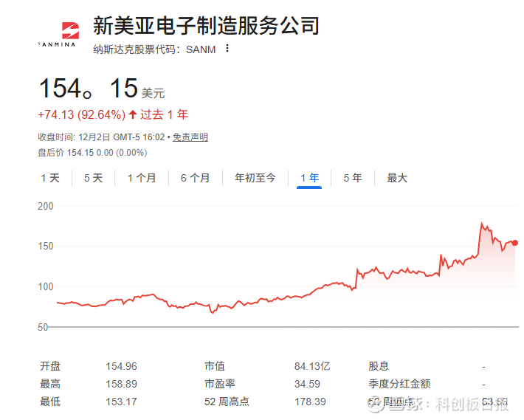Viewport: 524px width, 420px height.
Task: Select the 1 年 range tab
Action: (309, 178)
